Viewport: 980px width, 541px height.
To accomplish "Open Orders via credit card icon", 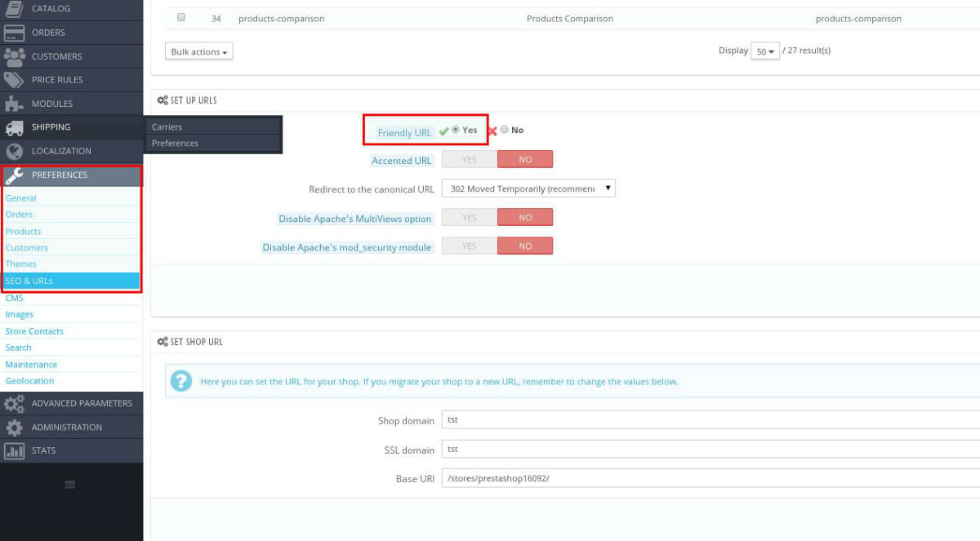I will (14, 33).
